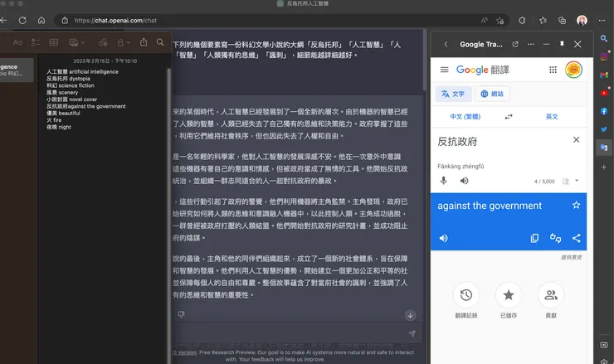Save translation with the star icon
The height and width of the screenshot is (364, 614).
pyautogui.click(x=576, y=205)
